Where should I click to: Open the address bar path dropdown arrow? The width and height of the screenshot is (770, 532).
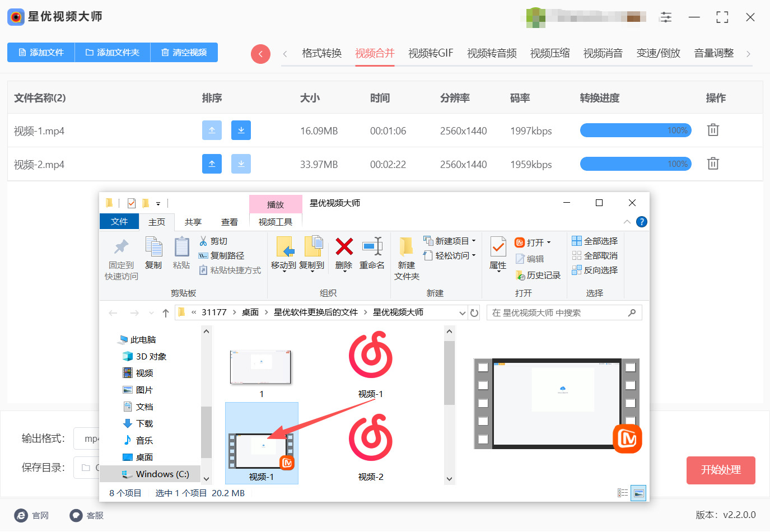[x=463, y=313]
